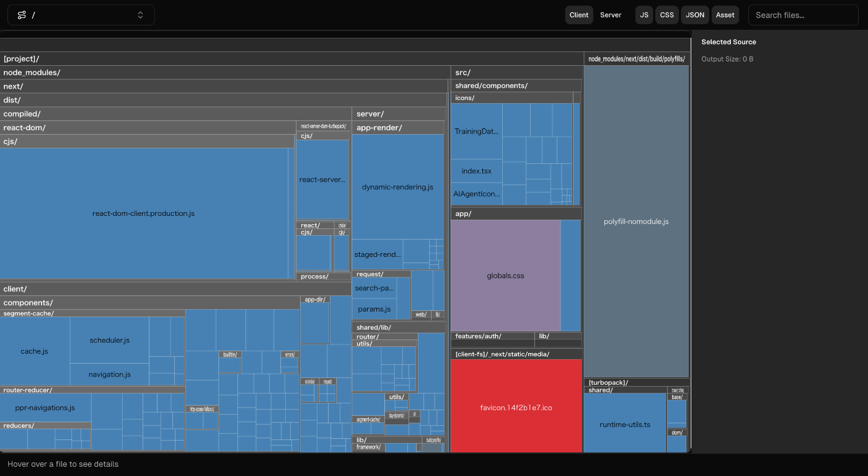The height and width of the screenshot is (476, 868).
Task: Open the reducers/ folder header
Action: pos(45,426)
